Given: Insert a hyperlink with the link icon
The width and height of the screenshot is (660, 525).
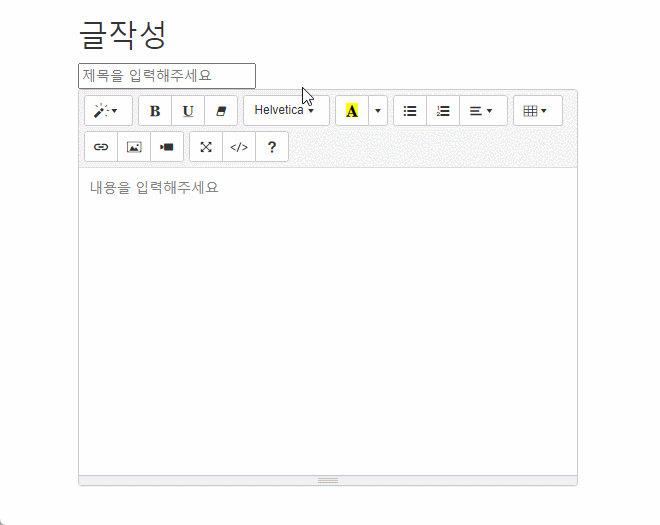Looking at the screenshot, I should [x=101, y=147].
